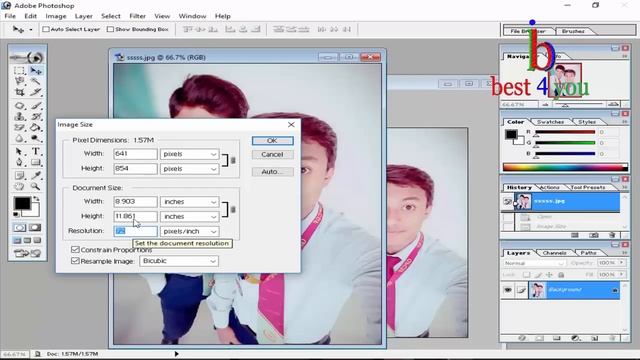Open document Width inches dropdown
This screenshot has height=360, width=640.
click(x=190, y=202)
